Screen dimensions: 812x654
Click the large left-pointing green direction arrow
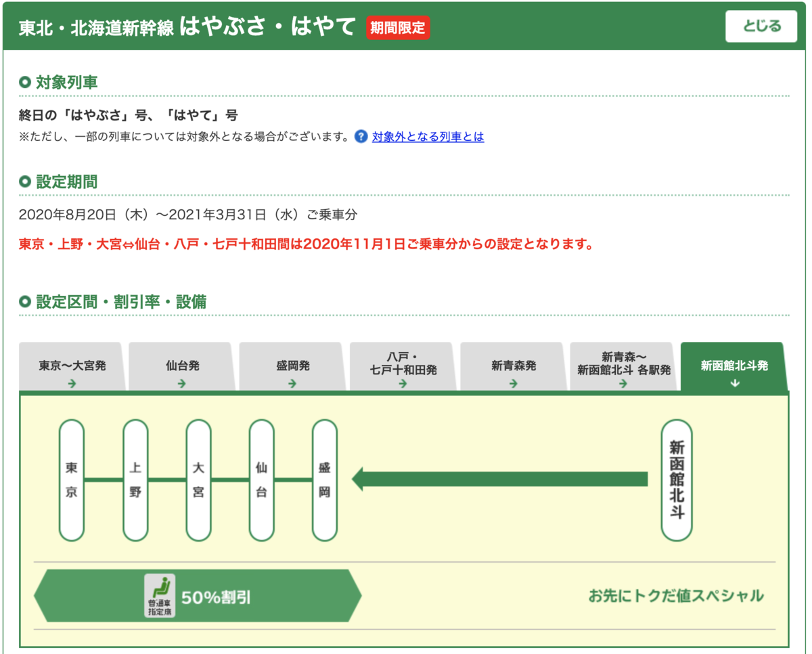500,479
